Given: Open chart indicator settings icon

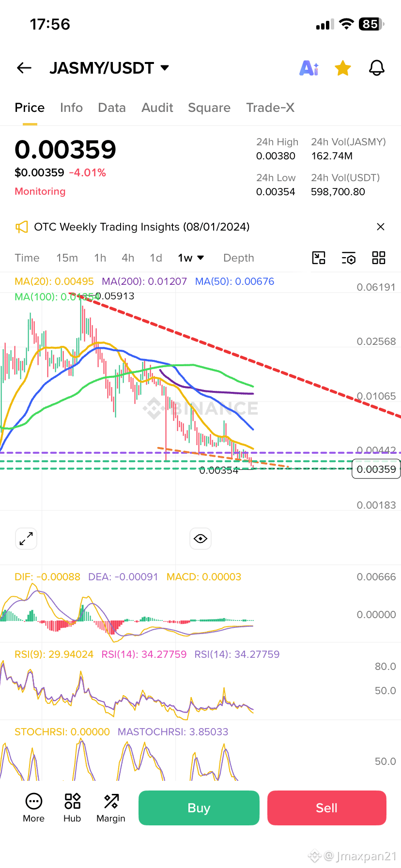Looking at the screenshot, I should 349,258.
